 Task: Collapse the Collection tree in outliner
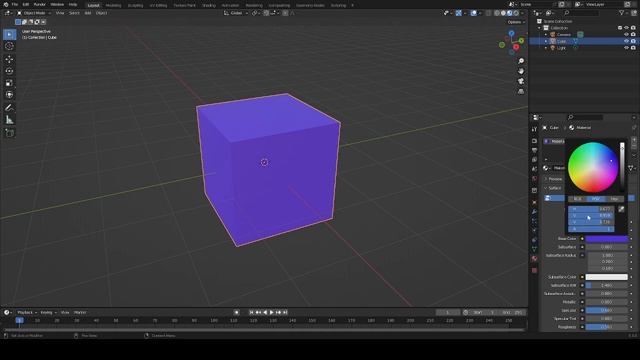point(540,28)
